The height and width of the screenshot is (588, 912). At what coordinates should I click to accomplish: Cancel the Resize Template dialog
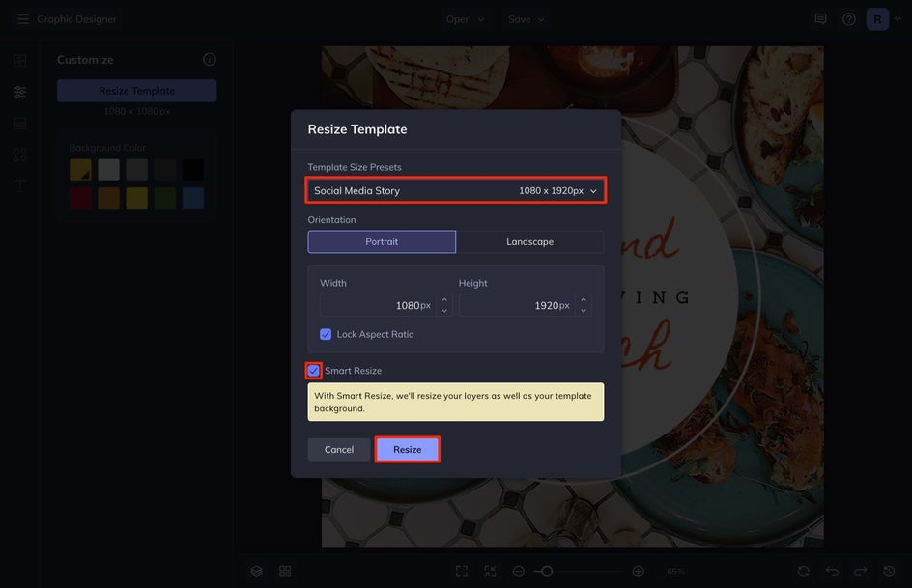[339, 450]
